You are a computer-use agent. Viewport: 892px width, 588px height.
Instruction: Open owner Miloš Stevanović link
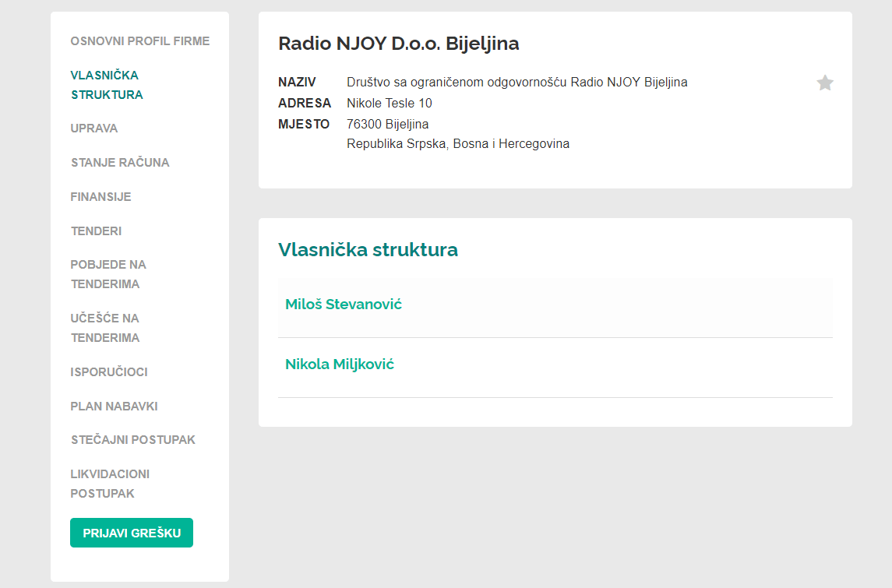point(344,305)
